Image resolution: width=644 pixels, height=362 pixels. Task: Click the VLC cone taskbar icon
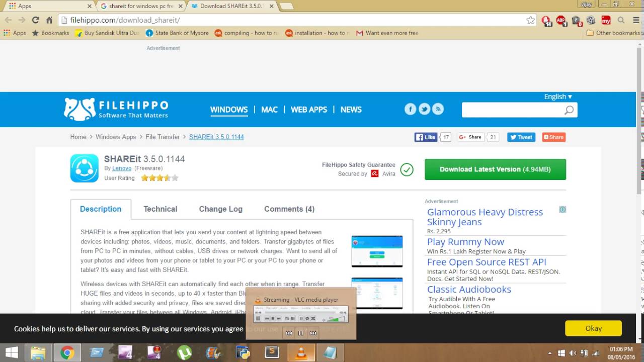point(301,352)
